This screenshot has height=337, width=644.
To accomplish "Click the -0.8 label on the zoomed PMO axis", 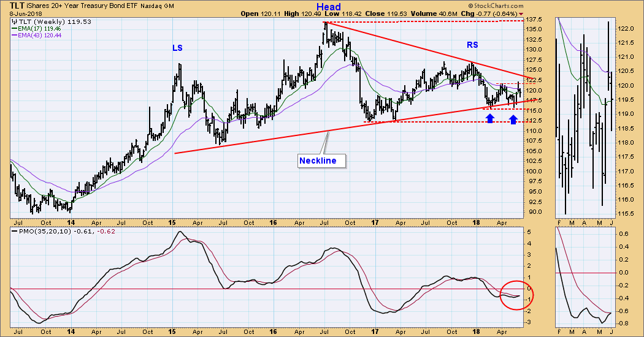I will click(623, 324).
